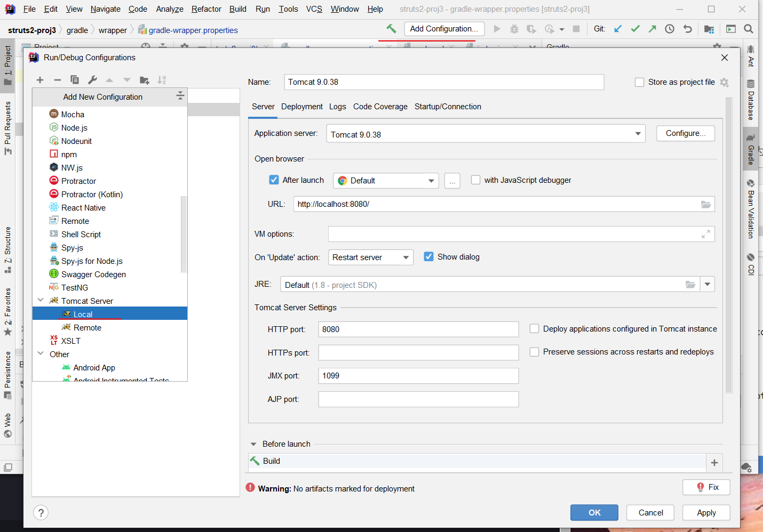The image size is (763, 532).
Task: Open the Database tool window
Action: [x=751, y=100]
